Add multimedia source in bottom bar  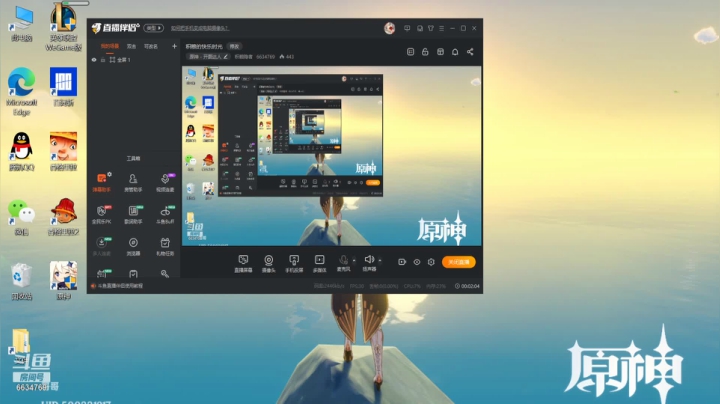coord(320,264)
